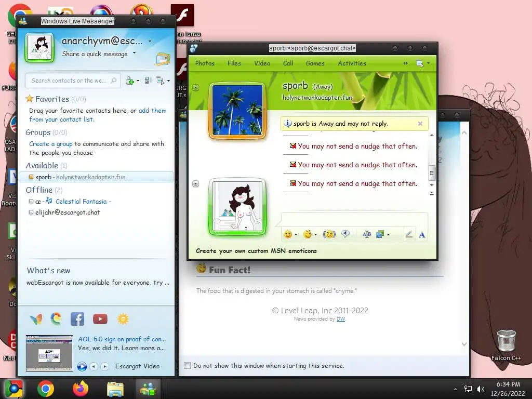Open the YouTube icon in Messenger
532x399 pixels.
pos(100,319)
